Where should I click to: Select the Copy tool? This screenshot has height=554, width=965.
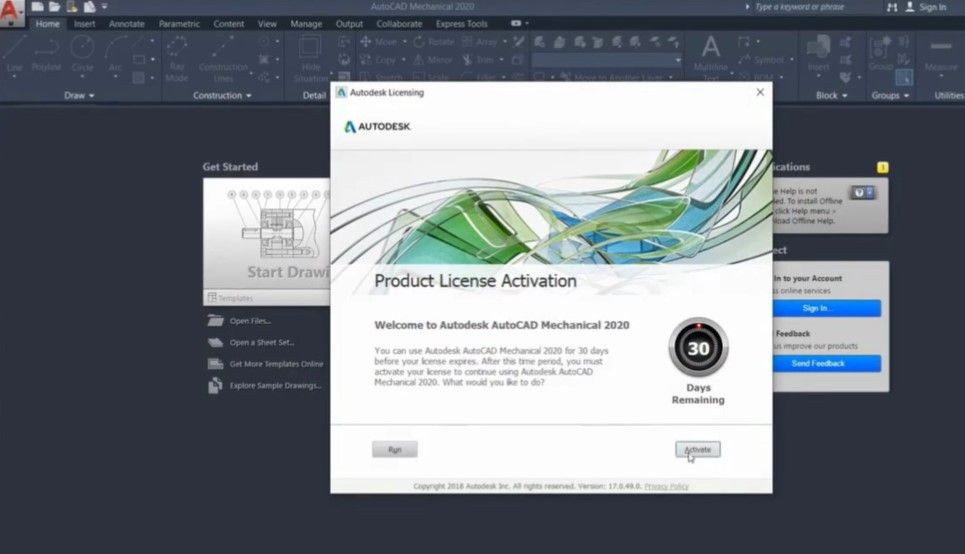click(379, 60)
